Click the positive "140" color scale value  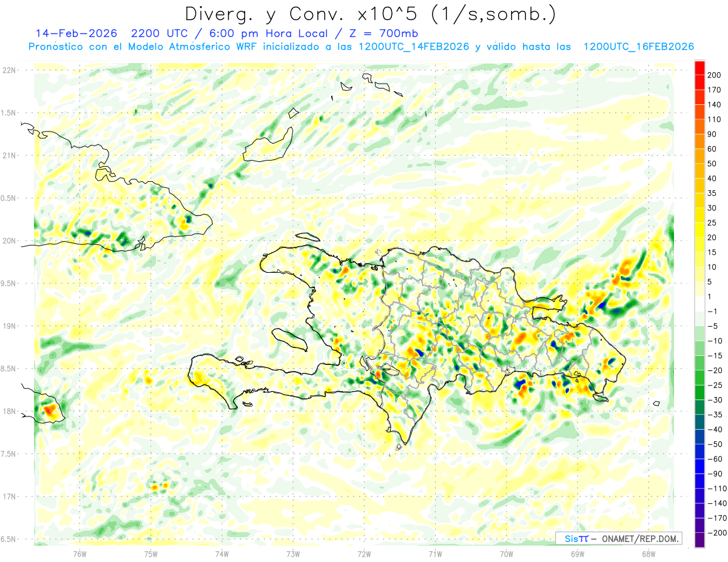point(715,105)
